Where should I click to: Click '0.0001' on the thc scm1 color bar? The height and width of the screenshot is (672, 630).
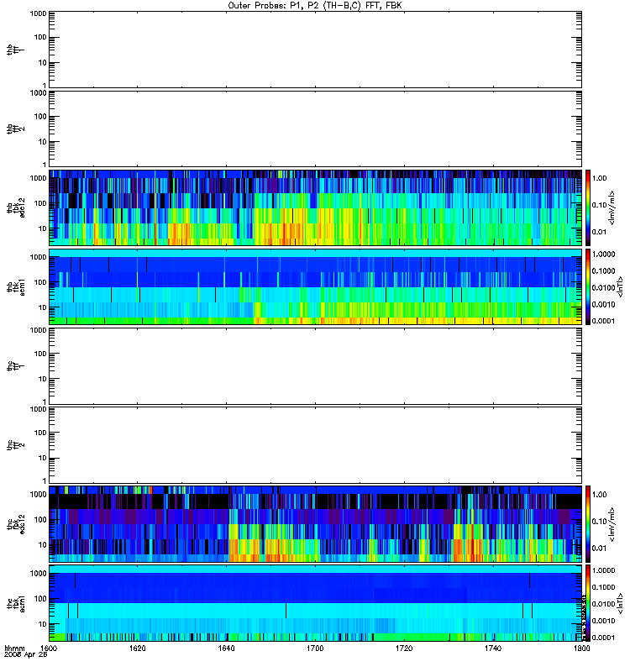tap(603, 638)
